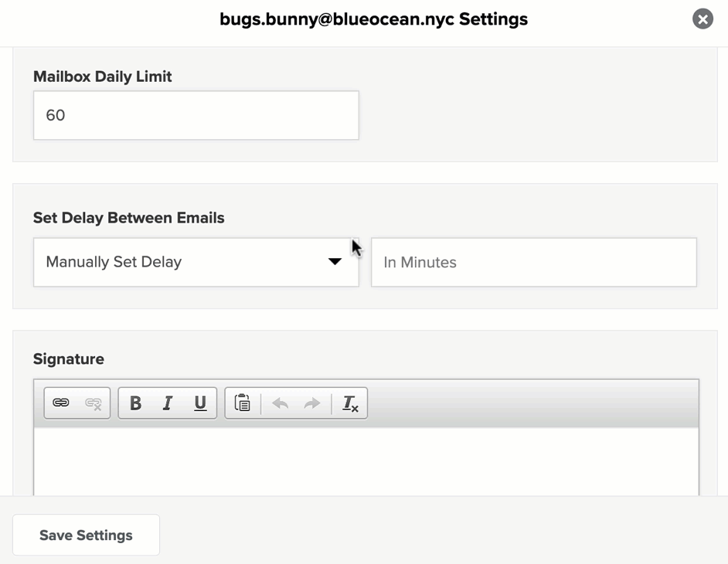Image resolution: width=728 pixels, height=564 pixels.
Task: Click the Signature heading
Action: tap(69, 358)
